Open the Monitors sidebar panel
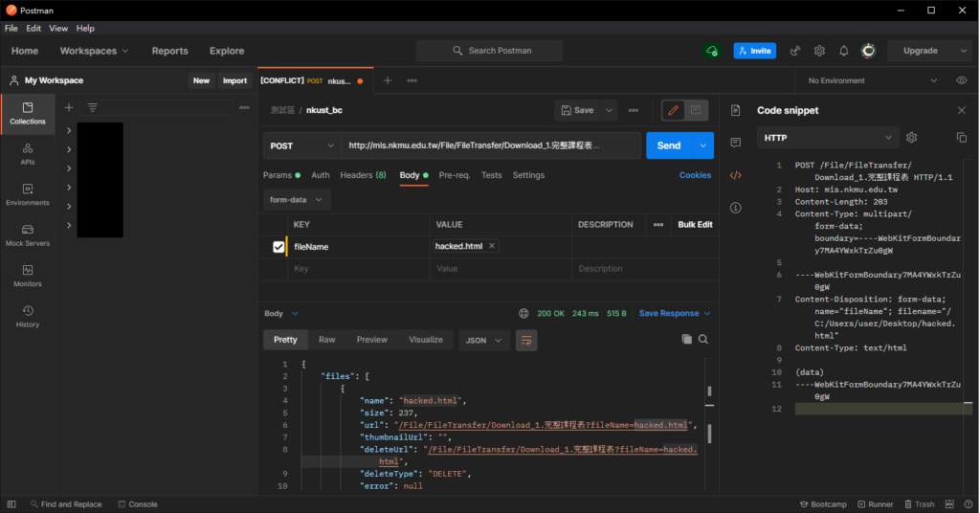Viewport: 980px width, 513px height. pyautogui.click(x=28, y=277)
